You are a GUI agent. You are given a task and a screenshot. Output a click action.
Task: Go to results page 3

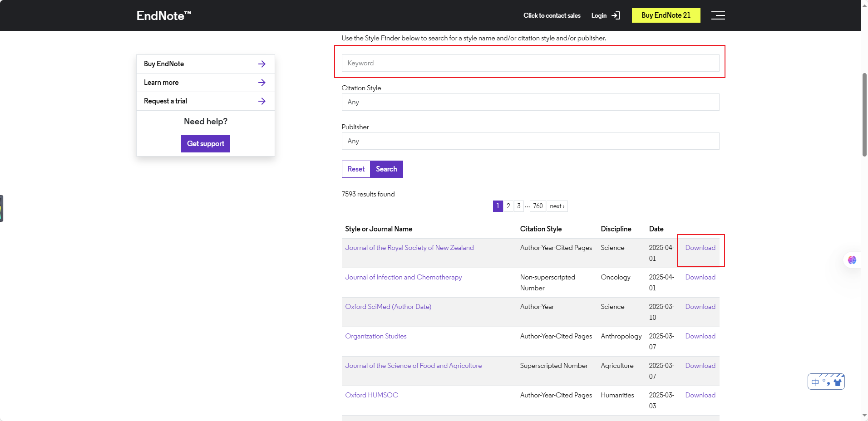519,206
